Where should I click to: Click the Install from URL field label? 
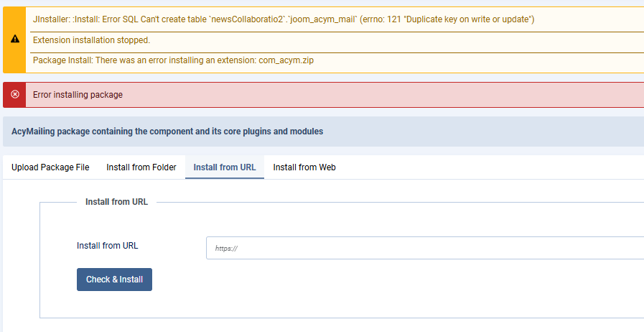(x=107, y=246)
